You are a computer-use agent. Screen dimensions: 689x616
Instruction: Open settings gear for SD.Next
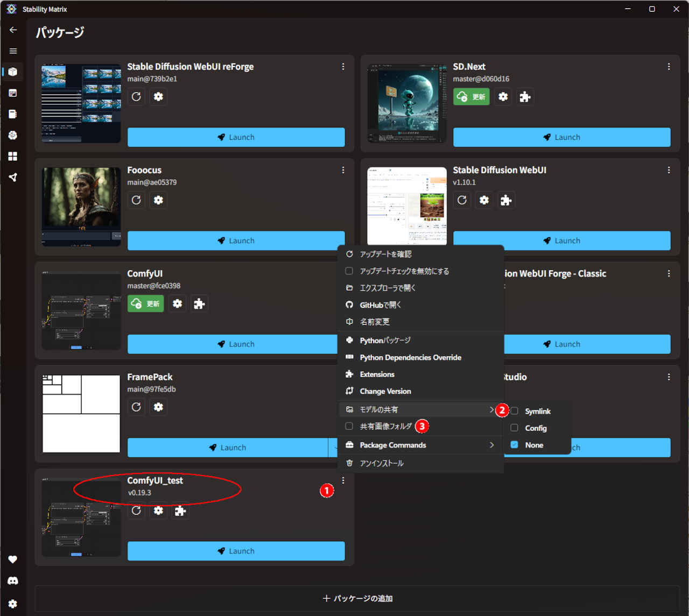(x=503, y=96)
